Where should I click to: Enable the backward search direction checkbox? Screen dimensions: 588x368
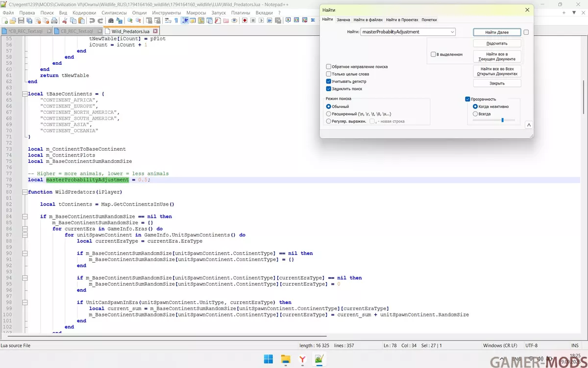point(328,67)
